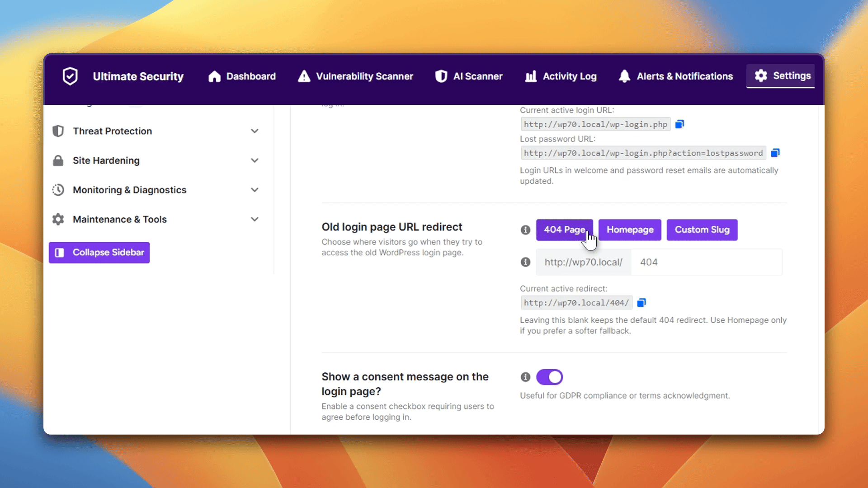868x488 pixels.
Task: Open the Dashboard tab
Action: pos(242,76)
